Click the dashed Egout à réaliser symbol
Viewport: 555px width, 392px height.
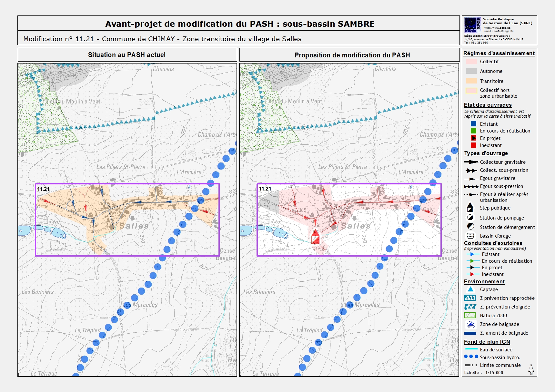(471, 194)
